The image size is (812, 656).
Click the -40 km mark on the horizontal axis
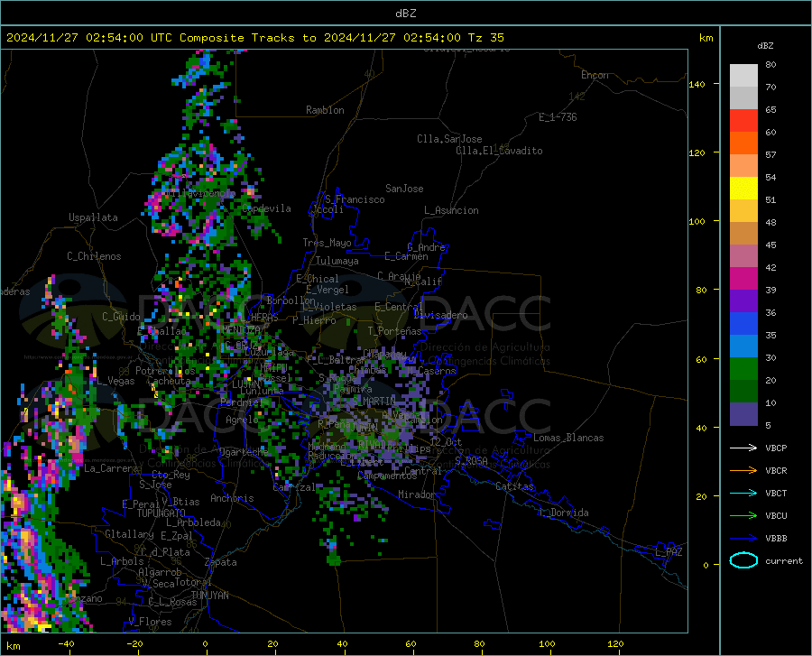click(x=66, y=644)
